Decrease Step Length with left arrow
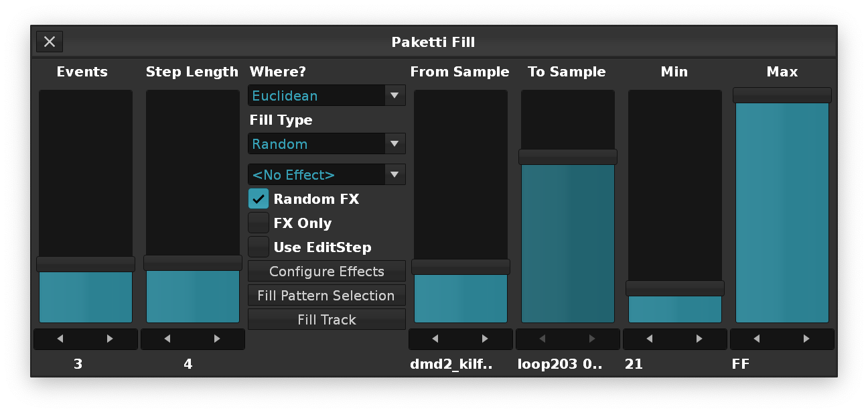This screenshot has width=868, height=413. 167,339
